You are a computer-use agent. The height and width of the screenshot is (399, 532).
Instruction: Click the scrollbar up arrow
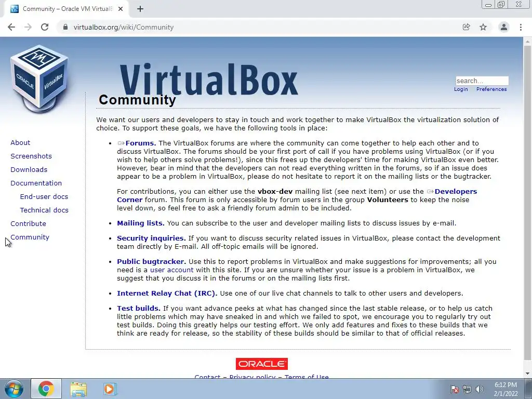point(527,41)
